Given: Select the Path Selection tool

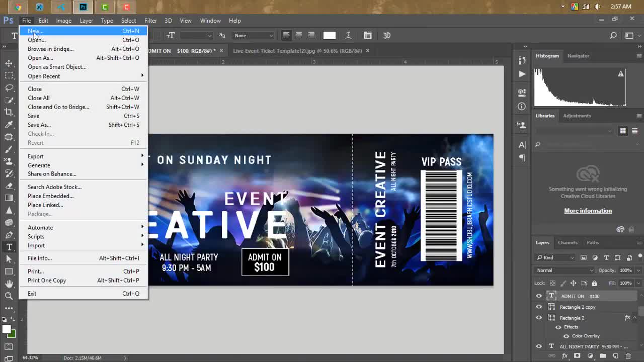Looking at the screenshot, I should click(x=9, y=259).
